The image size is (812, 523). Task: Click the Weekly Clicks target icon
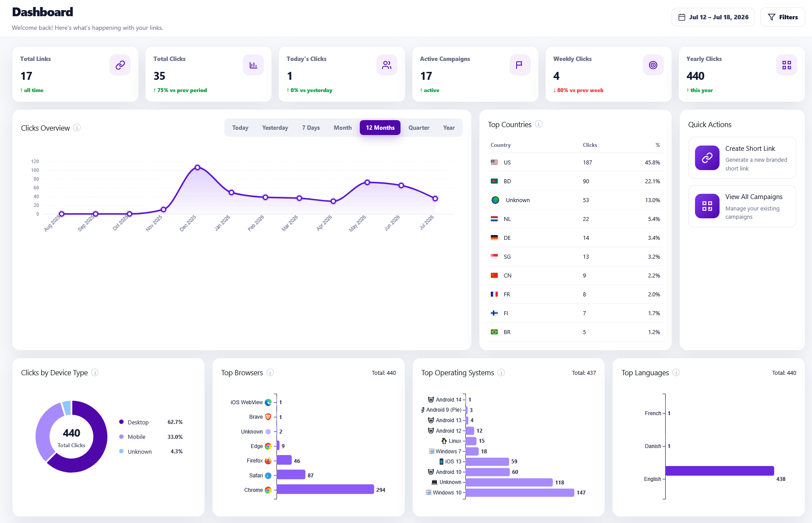click(653, 65)
